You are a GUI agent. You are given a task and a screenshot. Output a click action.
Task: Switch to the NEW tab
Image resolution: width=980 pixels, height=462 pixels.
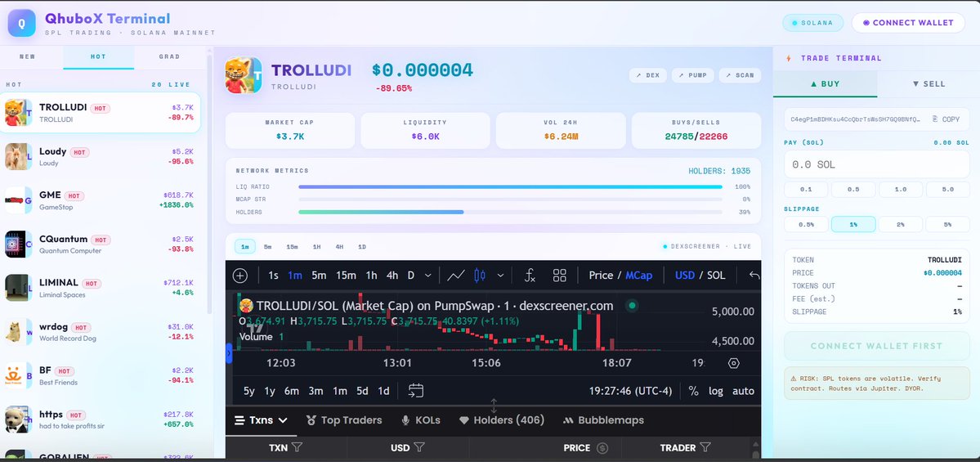coord(28,56)
